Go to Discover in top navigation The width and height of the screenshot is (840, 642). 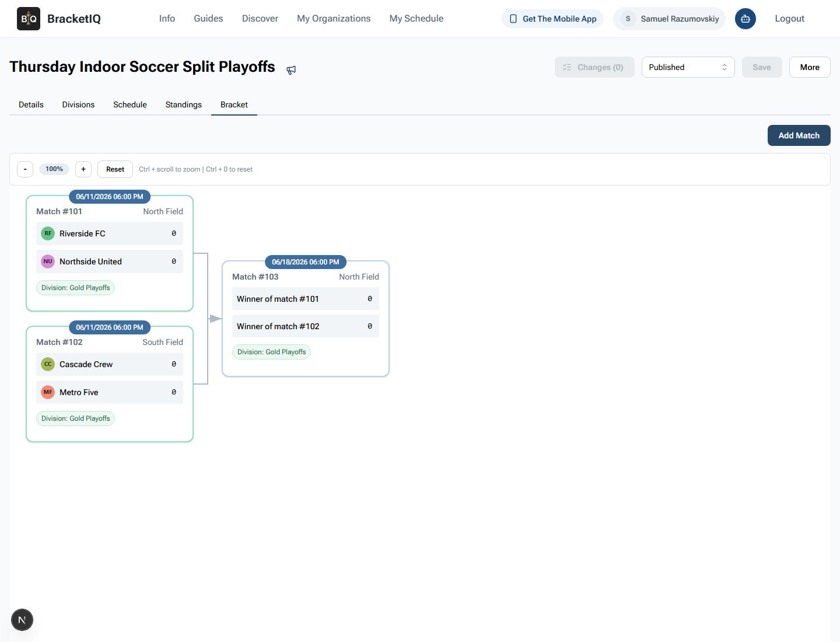click(260, 19)
